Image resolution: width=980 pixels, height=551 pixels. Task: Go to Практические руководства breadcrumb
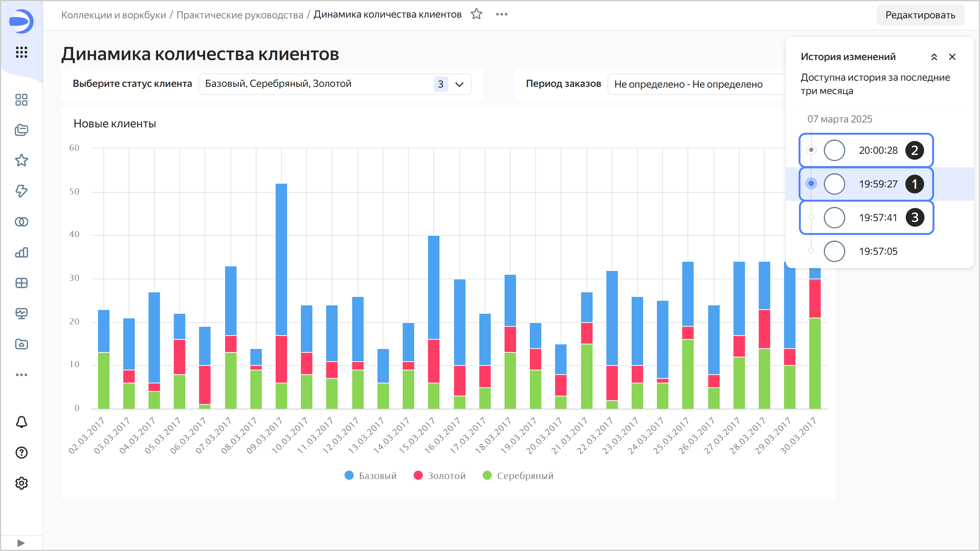[240, 15]
